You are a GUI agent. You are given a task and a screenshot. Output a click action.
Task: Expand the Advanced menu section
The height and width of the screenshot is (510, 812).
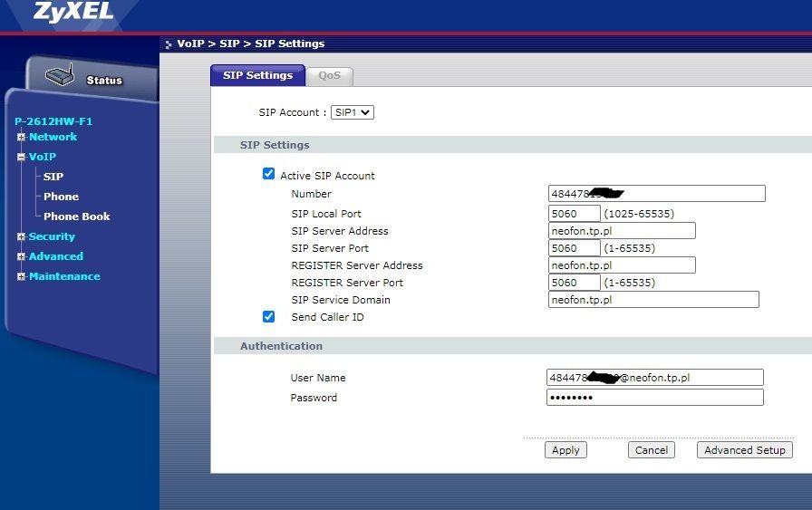point(21,257)
